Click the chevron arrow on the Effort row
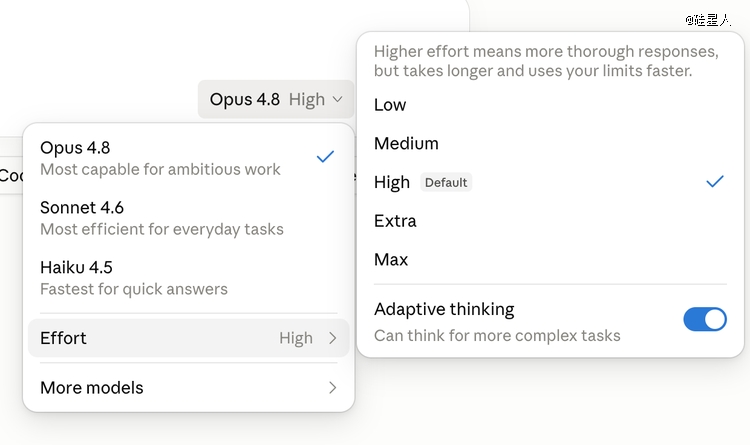750x445 pixels. (x=333, y=338)
